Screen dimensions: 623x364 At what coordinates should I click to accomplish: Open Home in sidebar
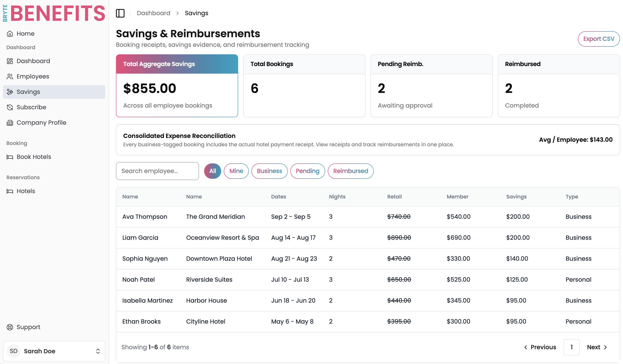tap(54, 34)
